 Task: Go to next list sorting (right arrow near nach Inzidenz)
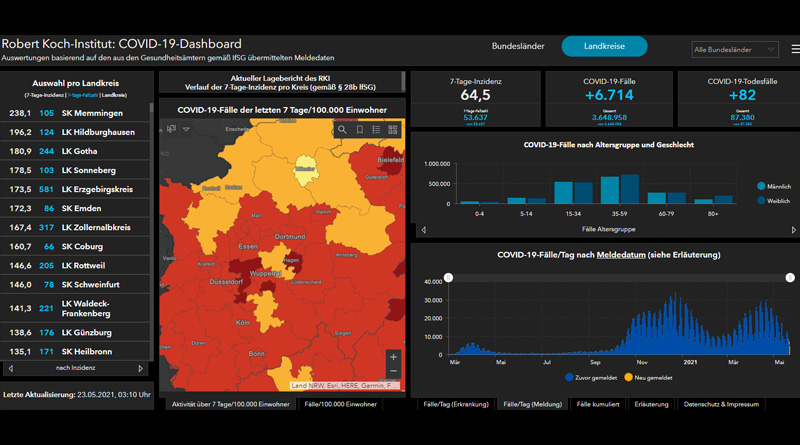pyautogui.click(x=141, y=368)
